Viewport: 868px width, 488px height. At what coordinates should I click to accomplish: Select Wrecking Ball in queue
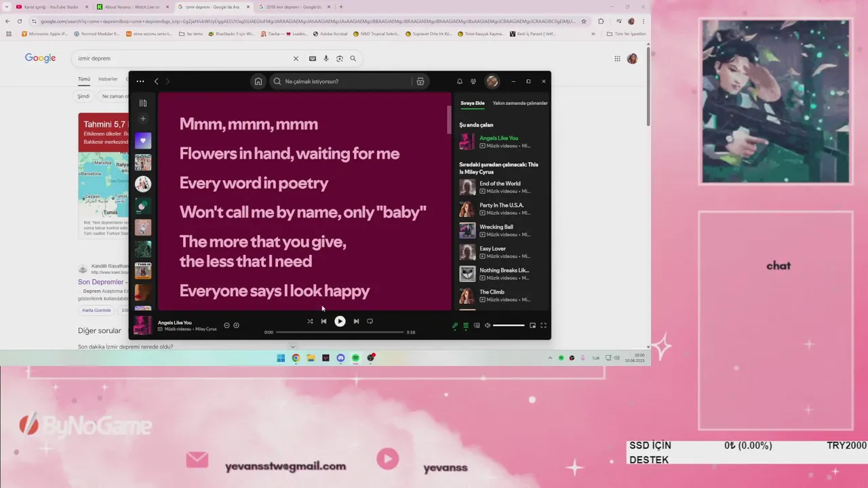pyautogui.click(x=500, y=230)
